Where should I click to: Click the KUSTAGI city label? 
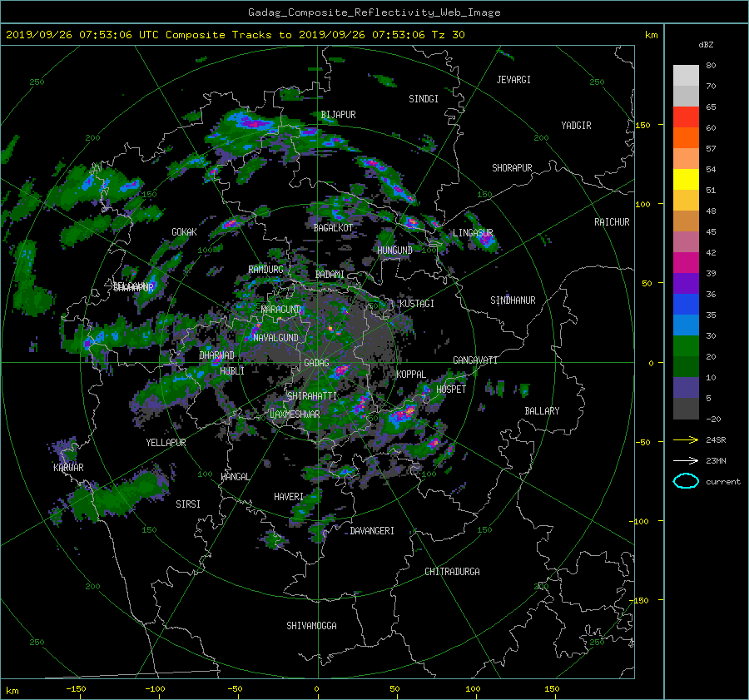pos(417,304)
